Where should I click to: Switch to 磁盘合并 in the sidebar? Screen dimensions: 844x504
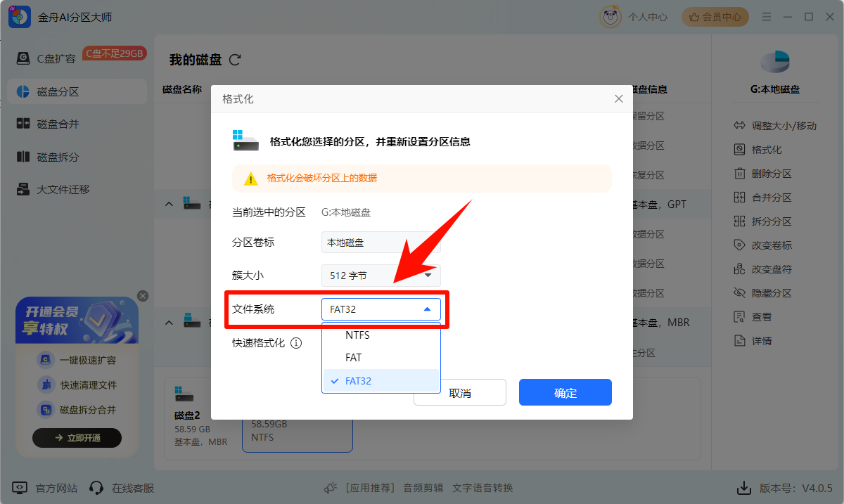click(x=58, y=124)
